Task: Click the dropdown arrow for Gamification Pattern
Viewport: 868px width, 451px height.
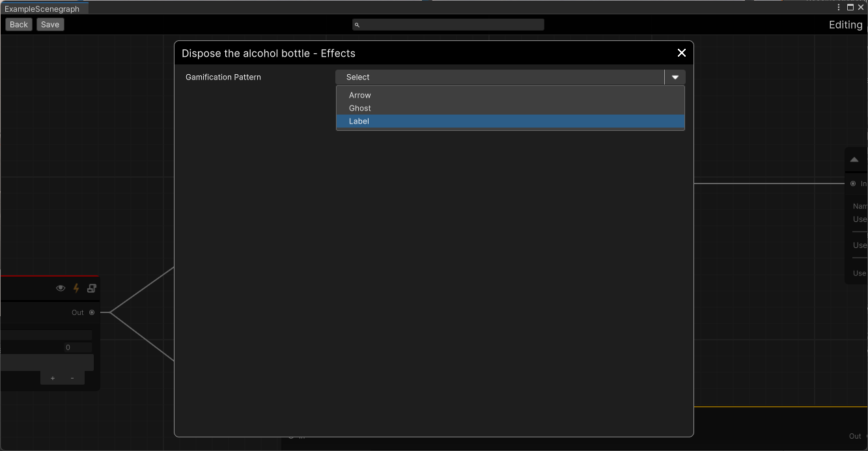Action: coord(675,77)
